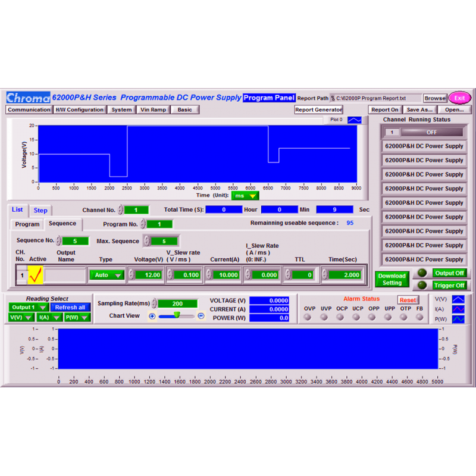Open the H/W Configuration menu
The width and height of the screenshot is (476, 476).
[x=80, y=109]
